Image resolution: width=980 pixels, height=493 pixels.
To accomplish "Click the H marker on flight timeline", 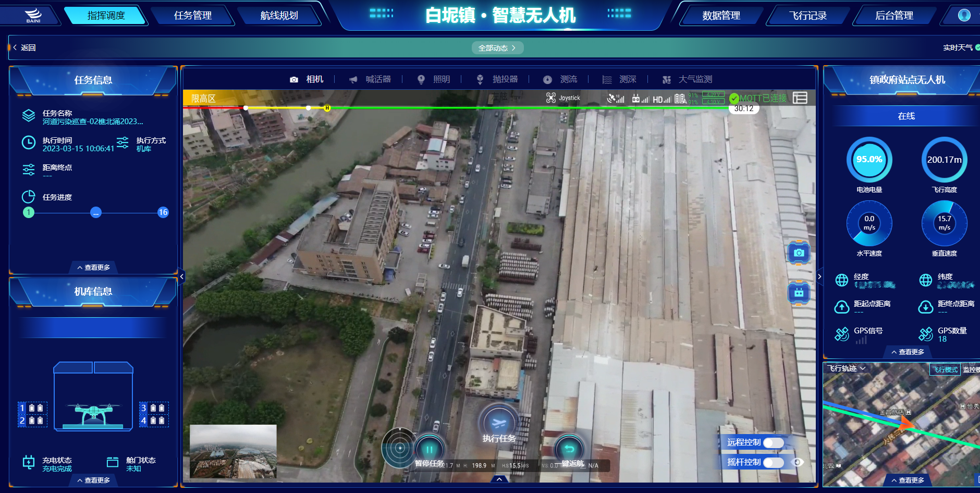I will point(327,108).
